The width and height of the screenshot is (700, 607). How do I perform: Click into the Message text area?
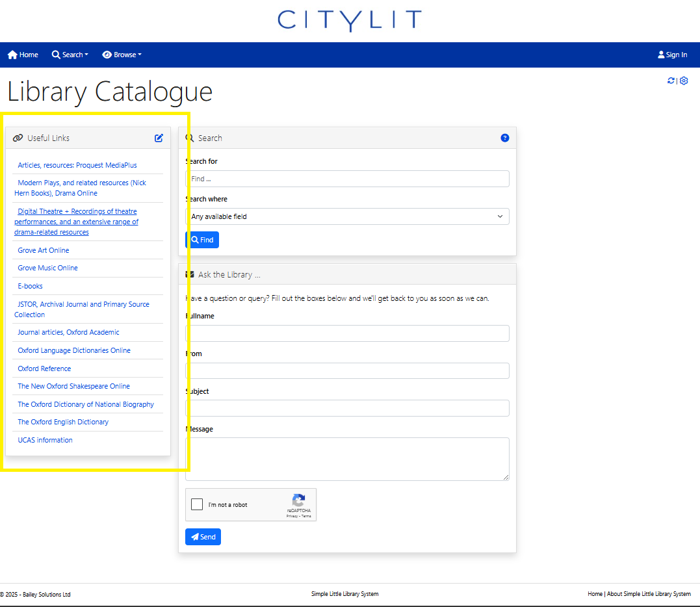tap(347, 459)
